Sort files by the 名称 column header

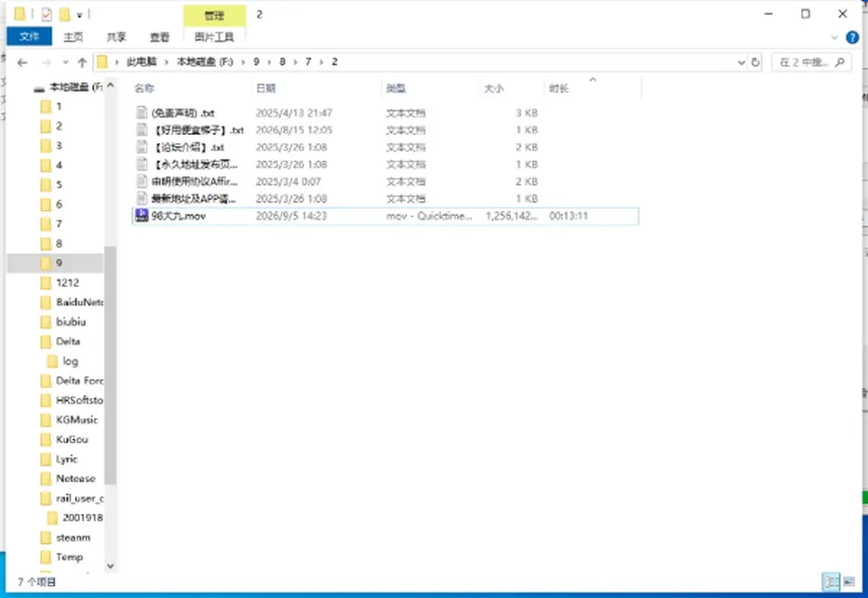[x=145, y=88]
